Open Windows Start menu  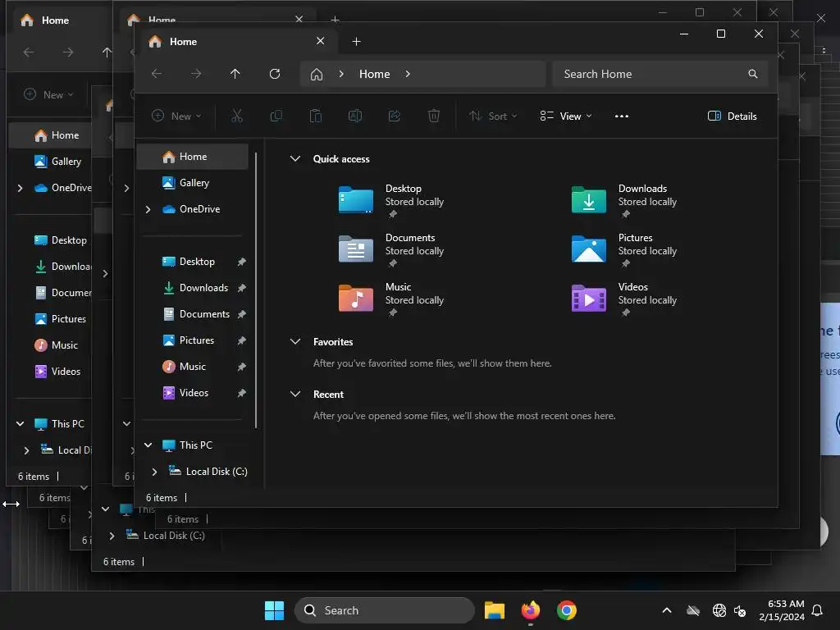pos(274,610)
